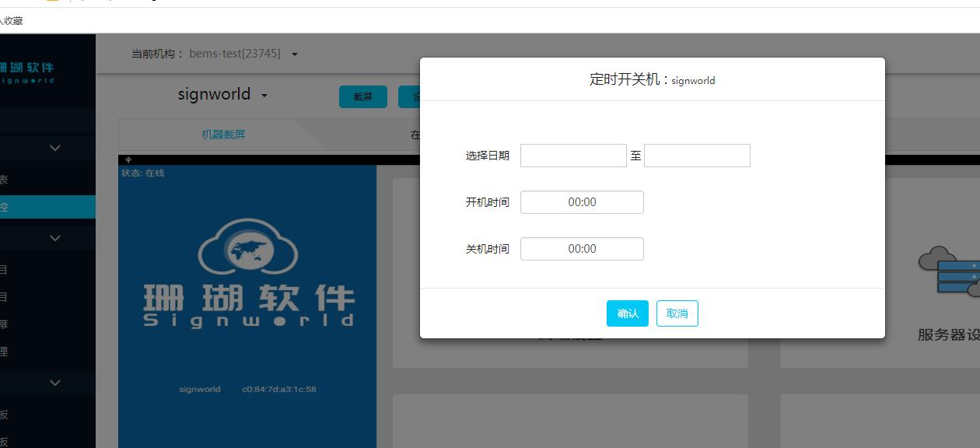The width and height of the screenshot is (980, 448).
Task: Collapse the middle sidebar section chevron
Action: 54,237
